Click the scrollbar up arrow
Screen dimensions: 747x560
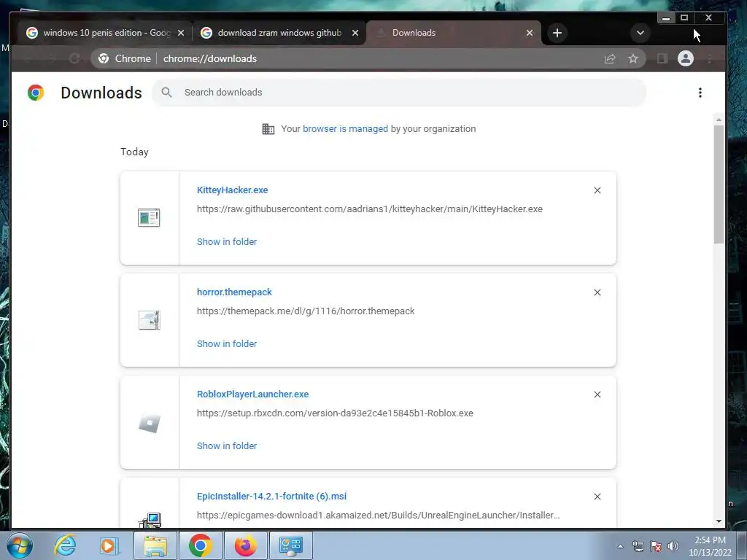coord(719,120)
